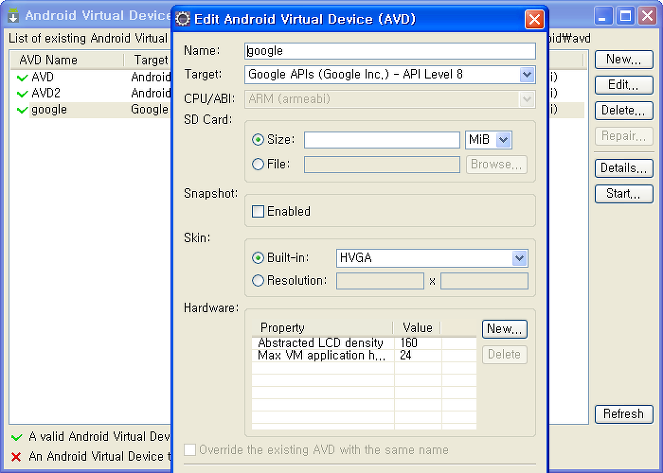Select the AVD row in AVD list
The height and width of the screenshot is (473, 663).
(90, 77)
